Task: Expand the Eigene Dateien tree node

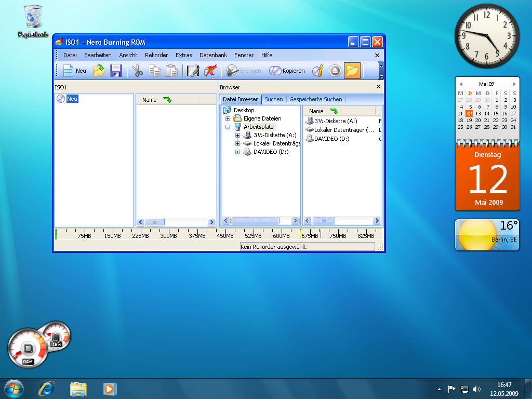Action: tap(228, 118)
